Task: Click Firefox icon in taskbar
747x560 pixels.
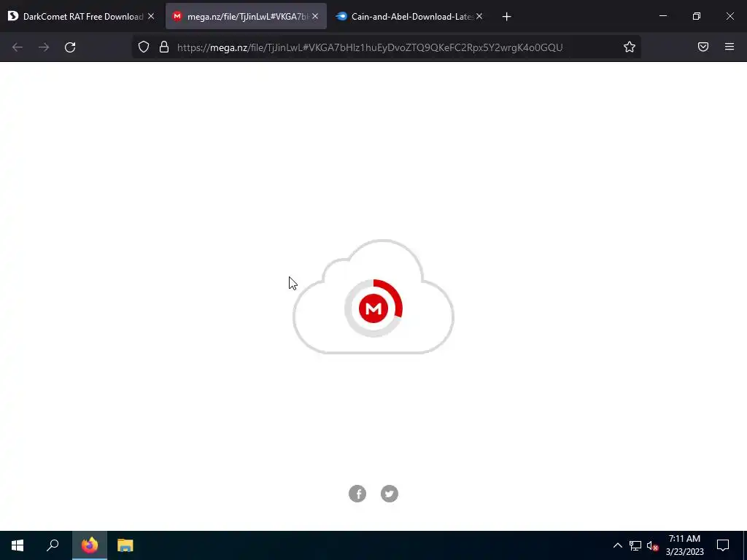Action: pos(90,545)
